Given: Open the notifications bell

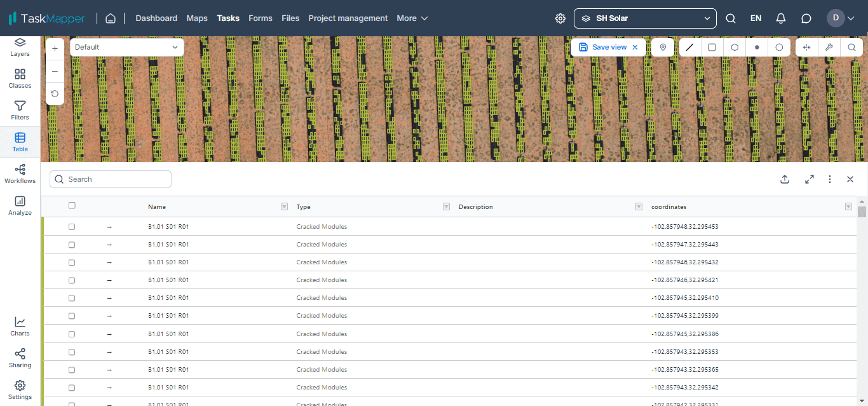Looking at the screenshot, I should [781, 18].
